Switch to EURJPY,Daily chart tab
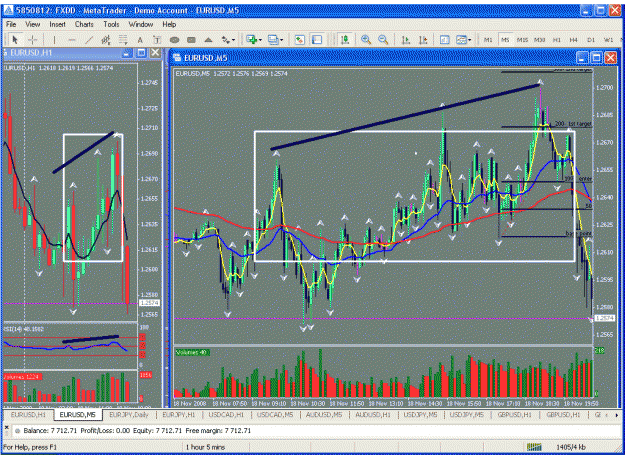Viewport: 625px width, 455px height. pyautogui.click(x=129, y=415)
